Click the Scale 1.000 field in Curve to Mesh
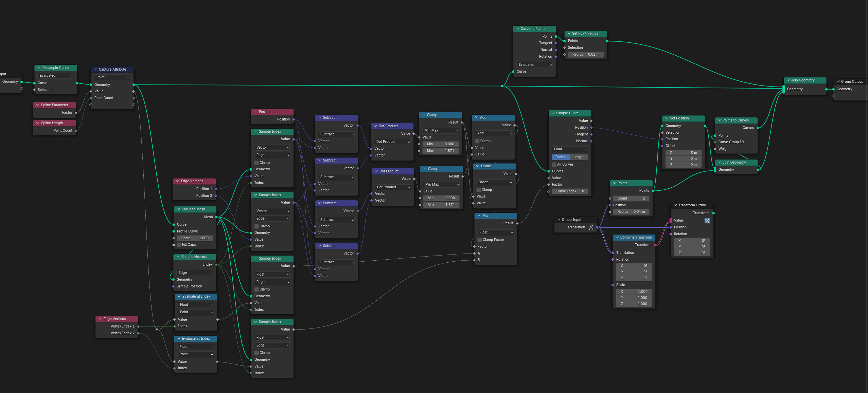Viewport: 868px width, 393px height. pos(195,238)
